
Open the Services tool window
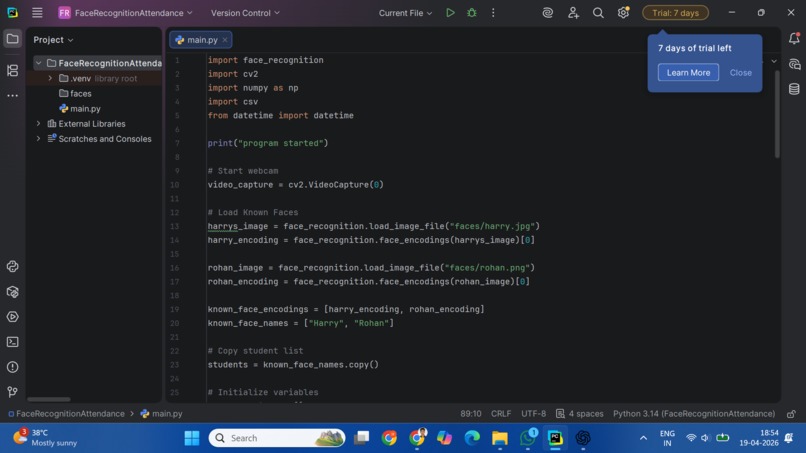[12, 317]
